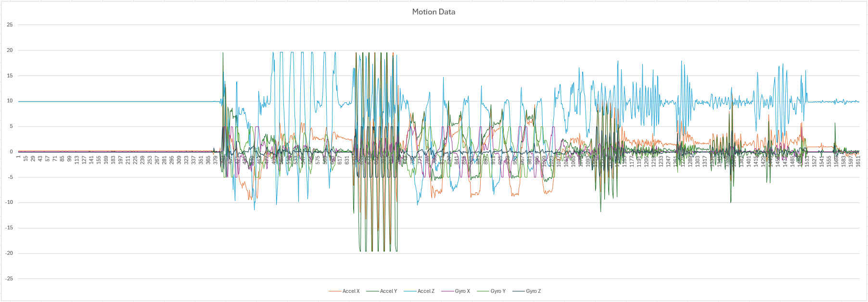Select the -25 vertical axis label

pyautogui.click(x=9, y=278)
